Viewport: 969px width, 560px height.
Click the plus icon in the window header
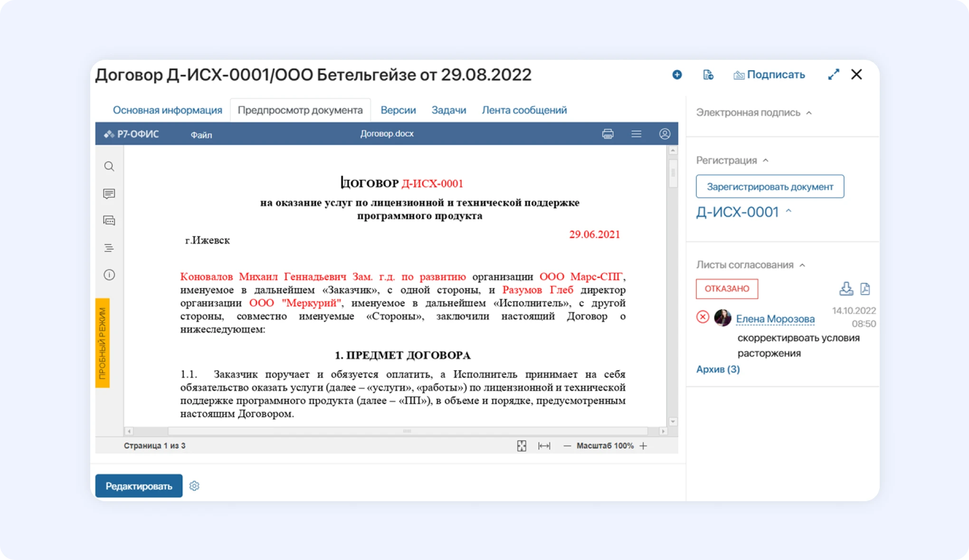(677, 75)
